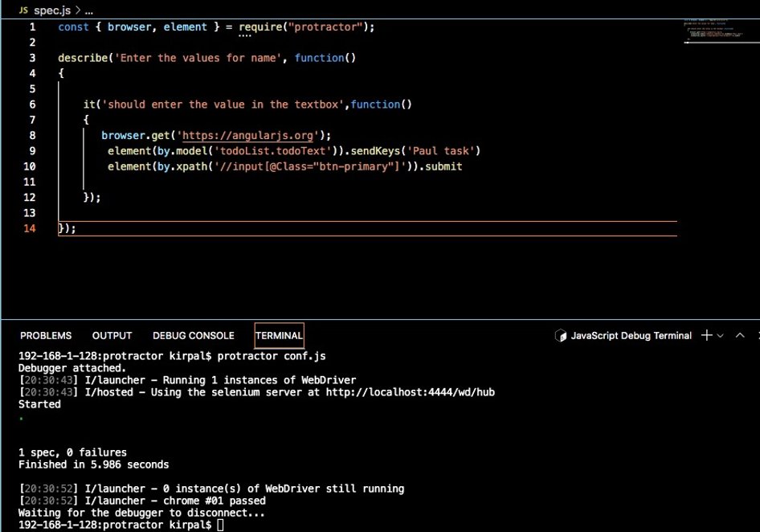The width and height of the screenshot is (760, 532).
Task: Click in the terminal at the prompt cursor
Action: (x=221, y=525)
